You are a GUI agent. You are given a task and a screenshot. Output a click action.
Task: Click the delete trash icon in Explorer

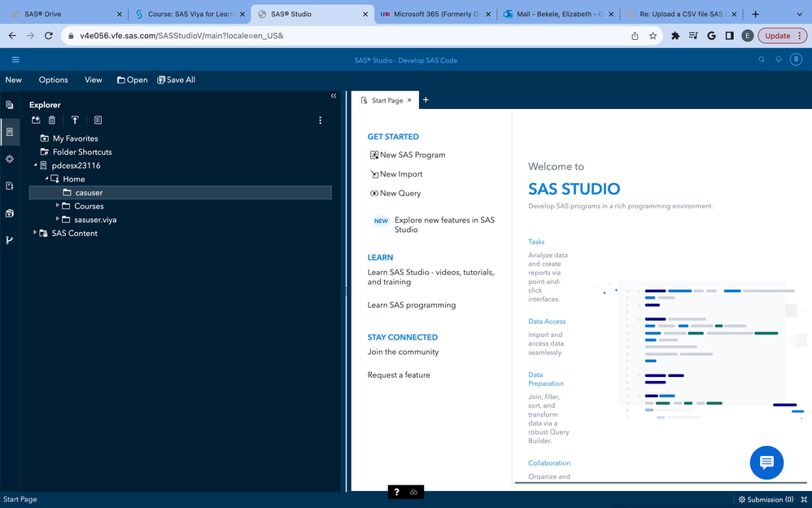click(x=52, y=120)
